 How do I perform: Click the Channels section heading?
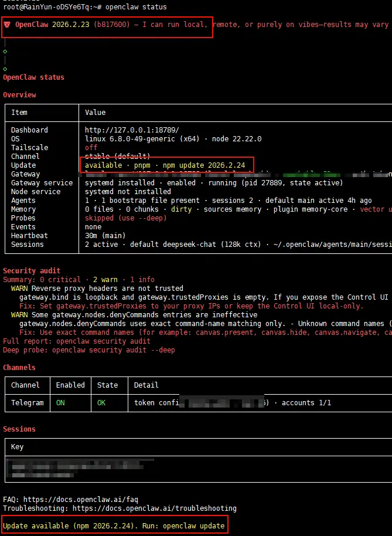pyautogui.click(x=19, y=368)
